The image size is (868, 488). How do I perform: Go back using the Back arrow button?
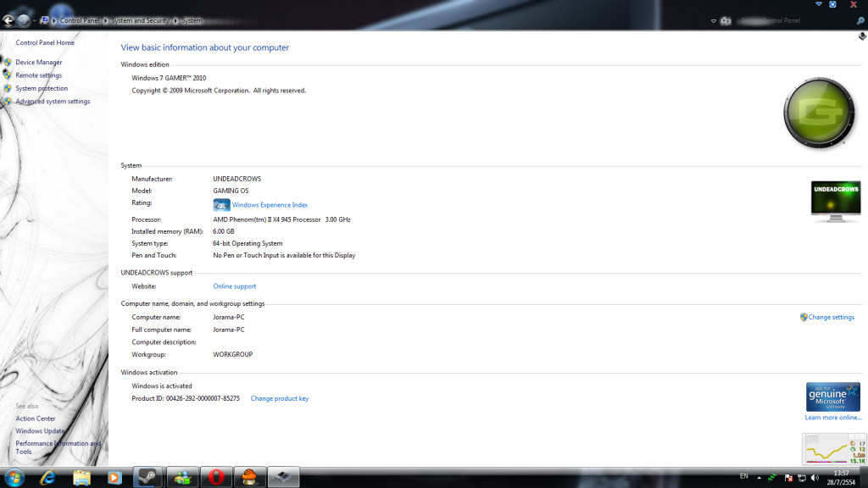(8, 20)
